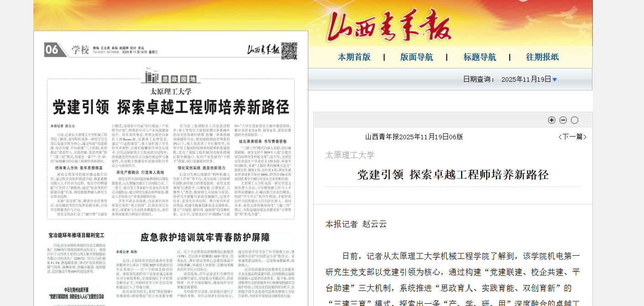Select the 党建引领 headline on the newspaper page
Screen dimensions: 644x306
tap(171, 107)
